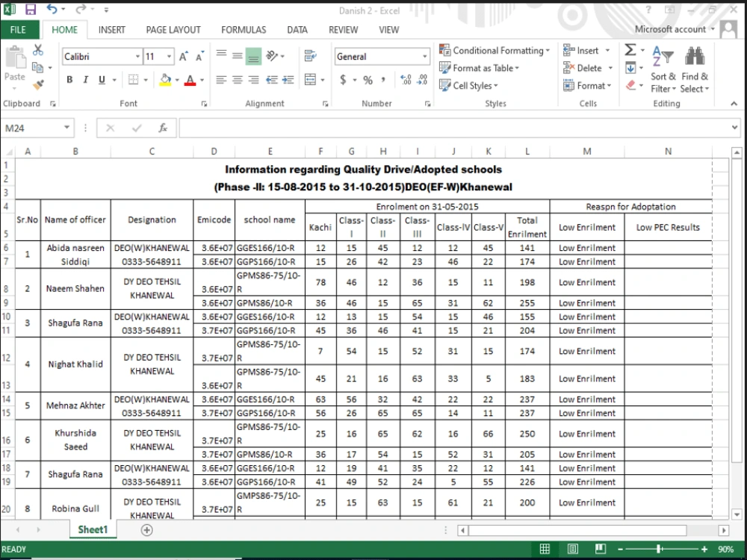Screen dimensions: 747x560
Task: Select the Format Painter brush
Action: click(x=38, y=84)
